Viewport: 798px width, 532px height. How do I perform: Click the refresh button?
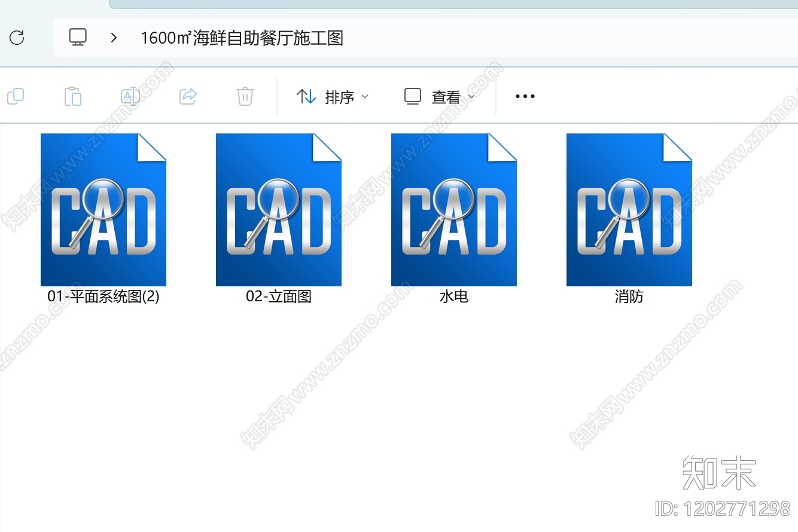pos(17,38)
